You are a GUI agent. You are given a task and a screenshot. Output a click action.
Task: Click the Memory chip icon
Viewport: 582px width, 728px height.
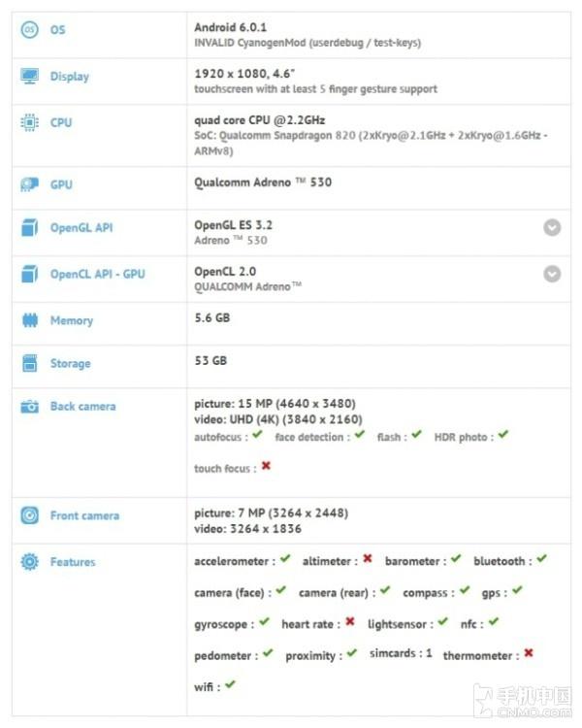[30, 320]
